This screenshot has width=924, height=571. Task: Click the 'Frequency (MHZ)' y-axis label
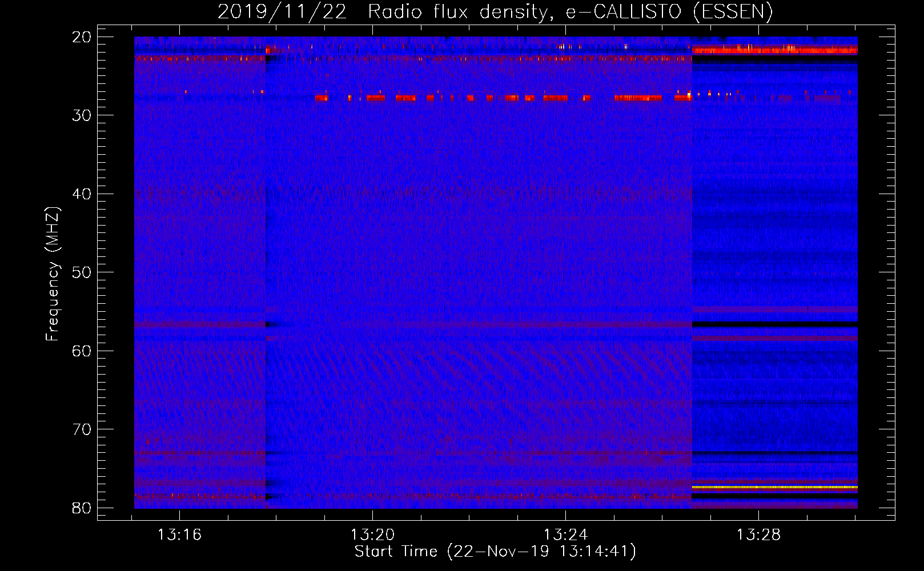(53, 274)
